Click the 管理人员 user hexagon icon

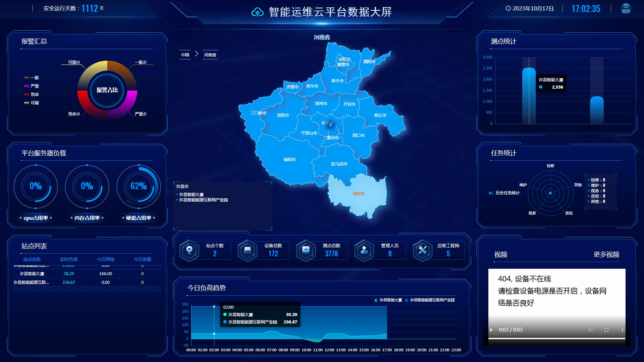(364, 250)
